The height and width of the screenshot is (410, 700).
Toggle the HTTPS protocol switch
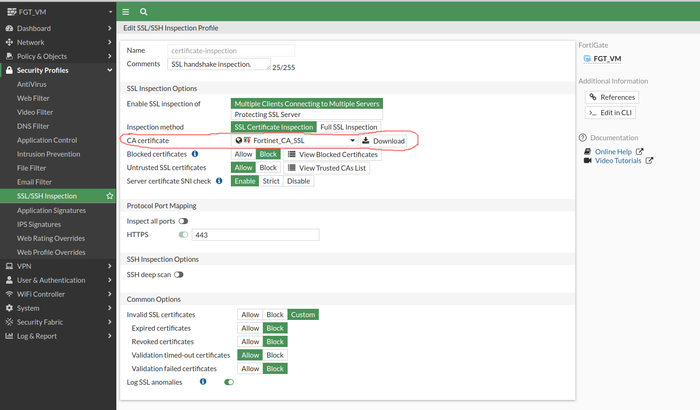pyautogui.click(x=183, y=234)
